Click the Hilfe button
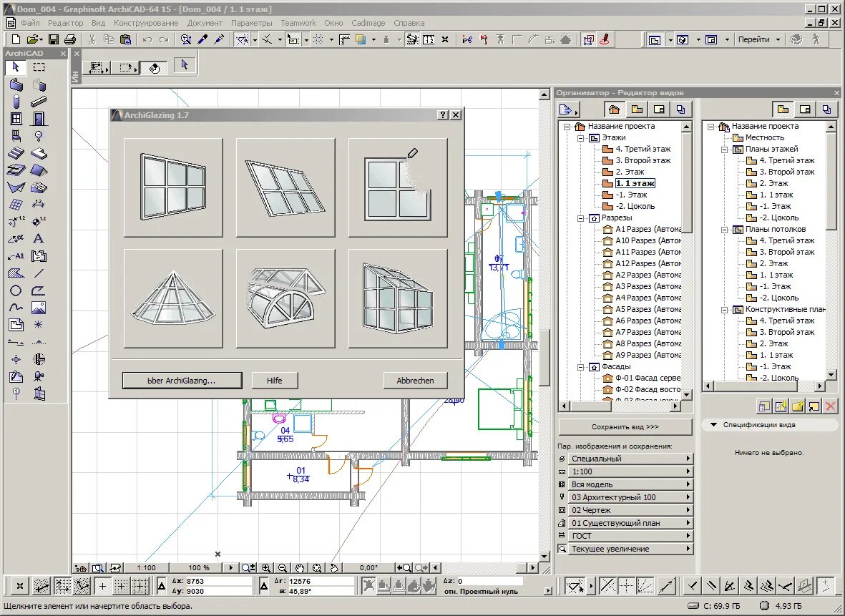Viewport: 845px width, 616px height. point(274,381)
